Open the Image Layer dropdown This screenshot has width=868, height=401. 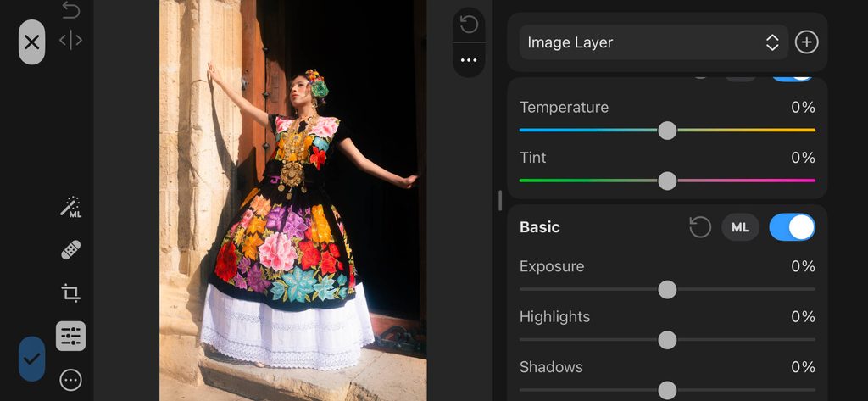tap(654, 42)
